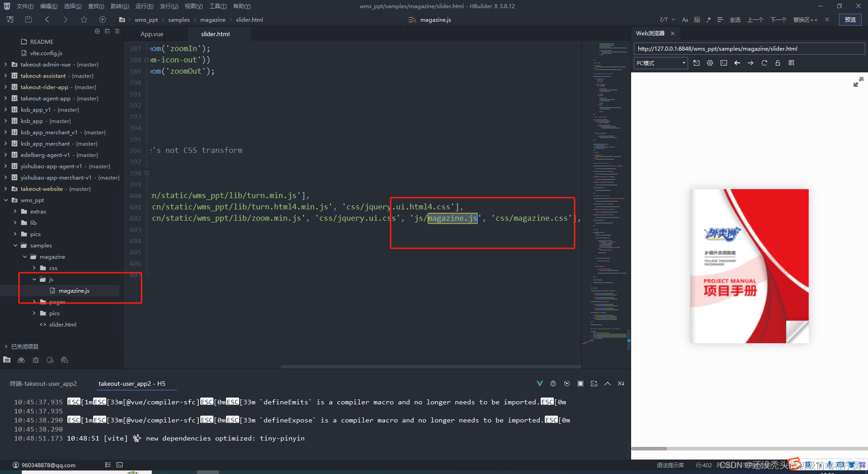868x474 pixels.
Task: Open magazine.js in the project tree
Action: [74, 291]
